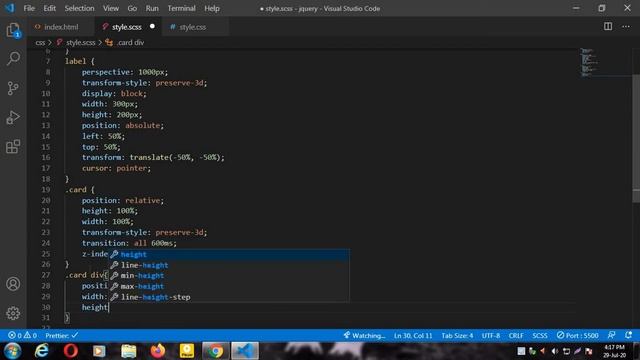The height and width of the screenshot is (360, 640).
Task: Change SCSS language mode
Action: [540, 335]
